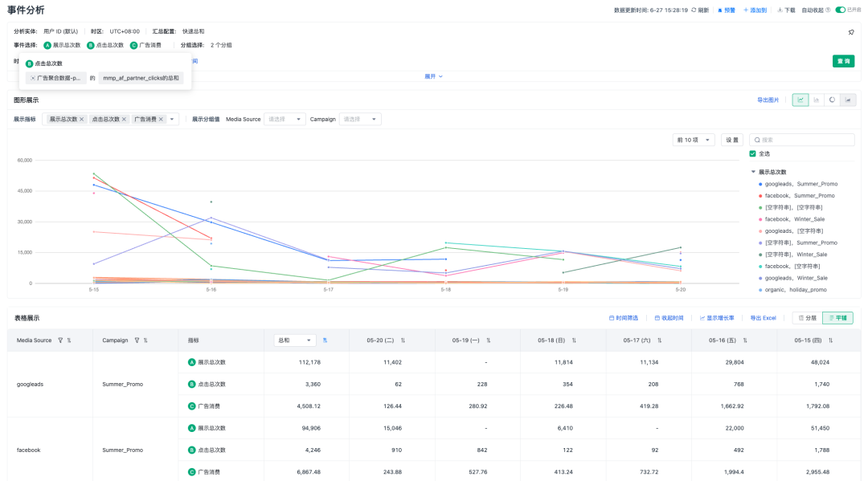This screenshot has height=481, width=868.
Task: Click the 刷新 refresh icon
Action: [x=693, y=10]
